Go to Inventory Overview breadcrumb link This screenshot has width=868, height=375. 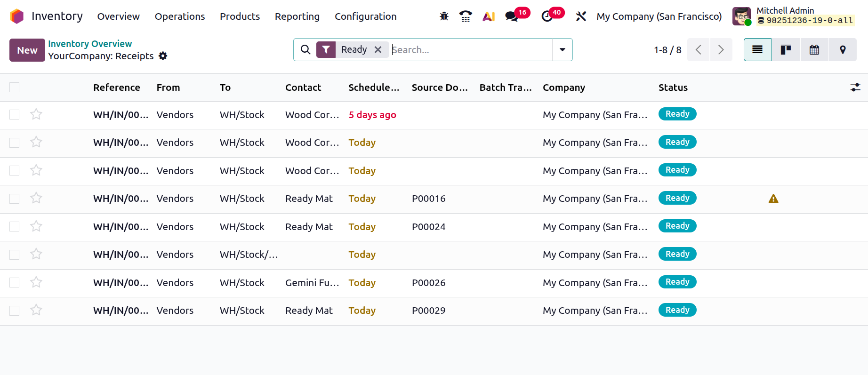(x=90, y=44)
